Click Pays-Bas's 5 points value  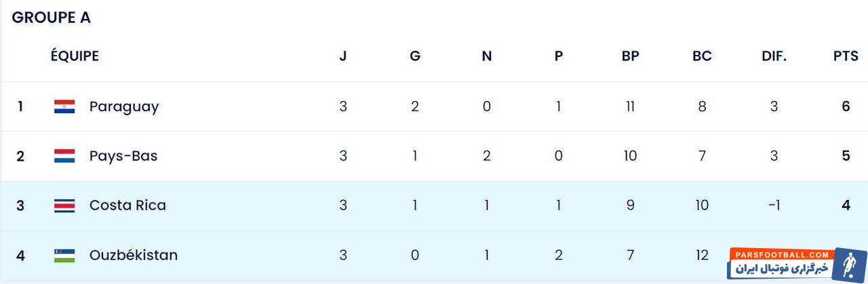[846, 156]
